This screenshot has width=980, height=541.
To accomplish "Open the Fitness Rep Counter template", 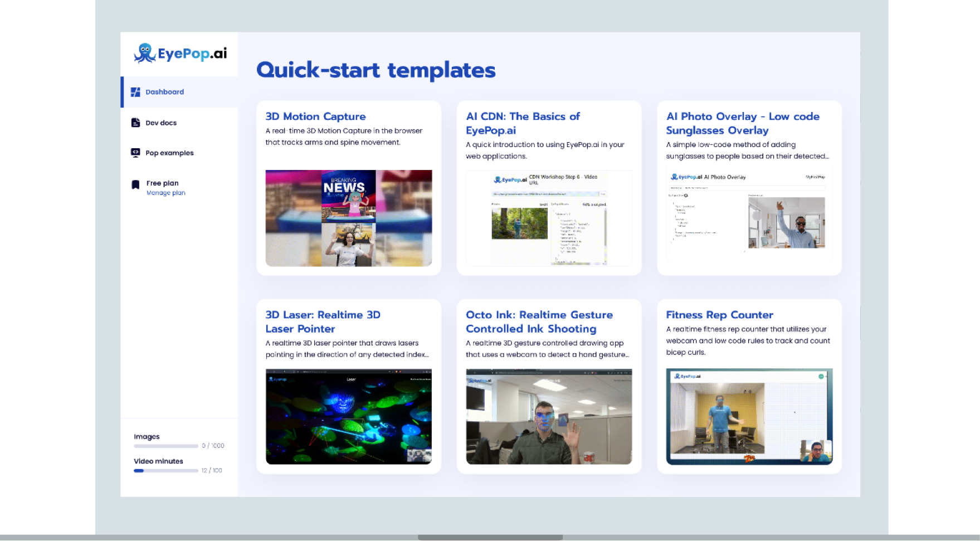I will point(719,315).
